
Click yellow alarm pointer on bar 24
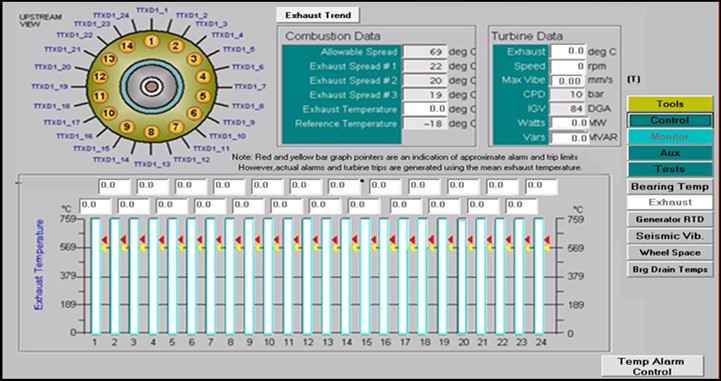coord(547,248)
